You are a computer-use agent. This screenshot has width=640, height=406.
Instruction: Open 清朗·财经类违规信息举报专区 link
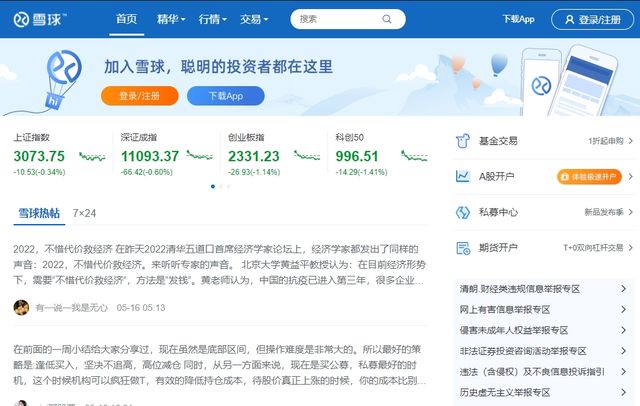point(520,289)
